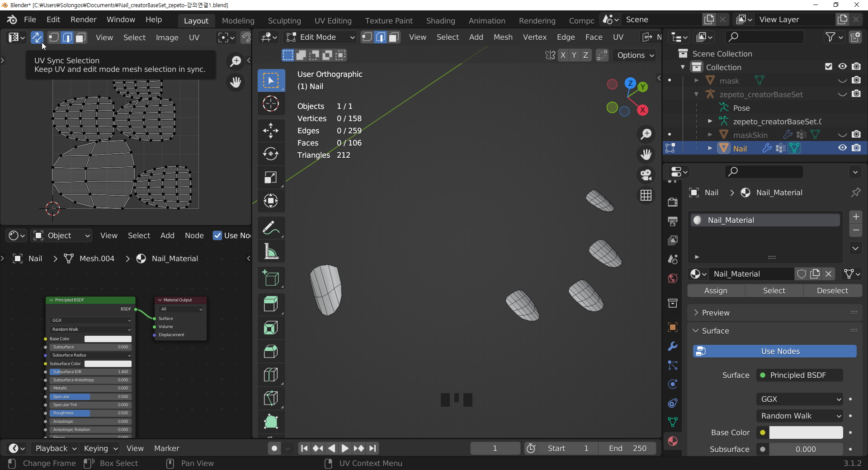The width and height of the screenshot is (868, 470).
Task: Open the Render properties tab
Action: tap(673, 202)
